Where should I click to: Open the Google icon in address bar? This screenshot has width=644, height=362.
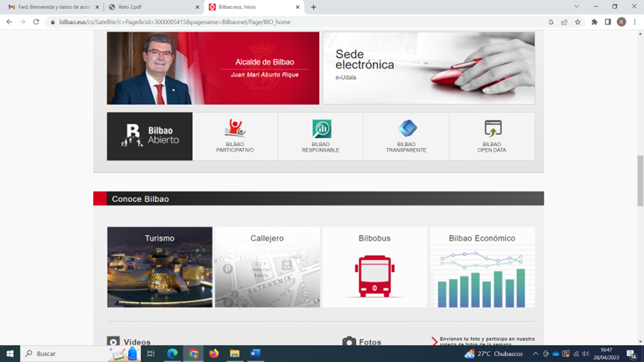(551, 23)
